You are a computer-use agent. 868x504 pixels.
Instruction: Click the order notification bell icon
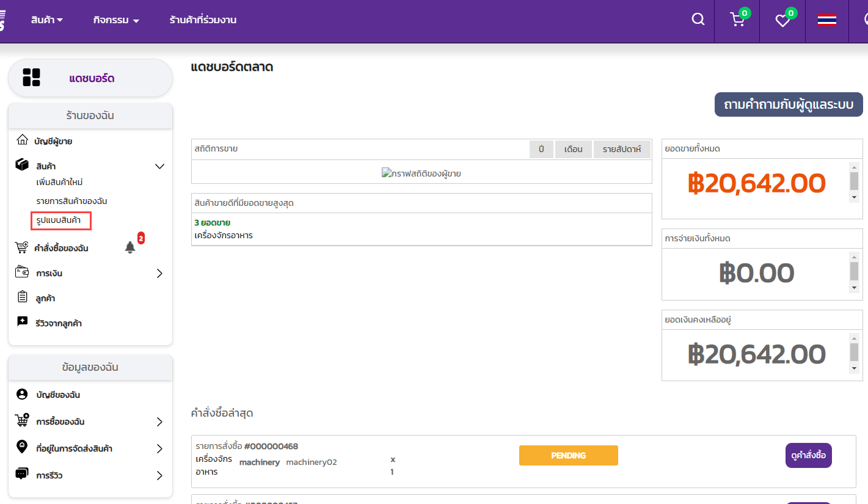[x=130, y=247]
